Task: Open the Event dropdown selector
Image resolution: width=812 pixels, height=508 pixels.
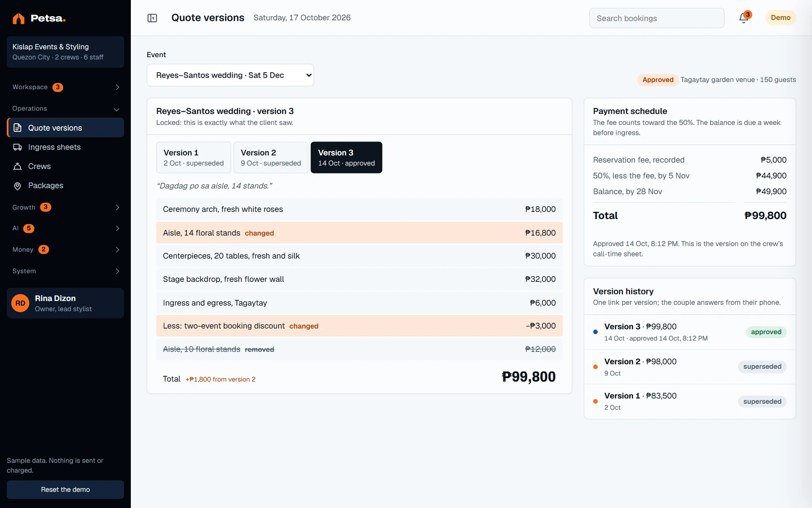Action: pos(230,75)
